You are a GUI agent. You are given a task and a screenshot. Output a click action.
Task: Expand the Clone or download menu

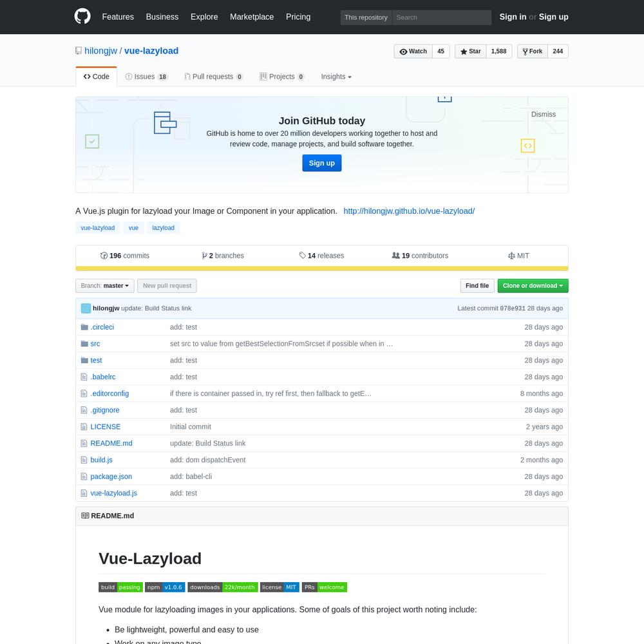pyautogui.click(x=533, y=286)
